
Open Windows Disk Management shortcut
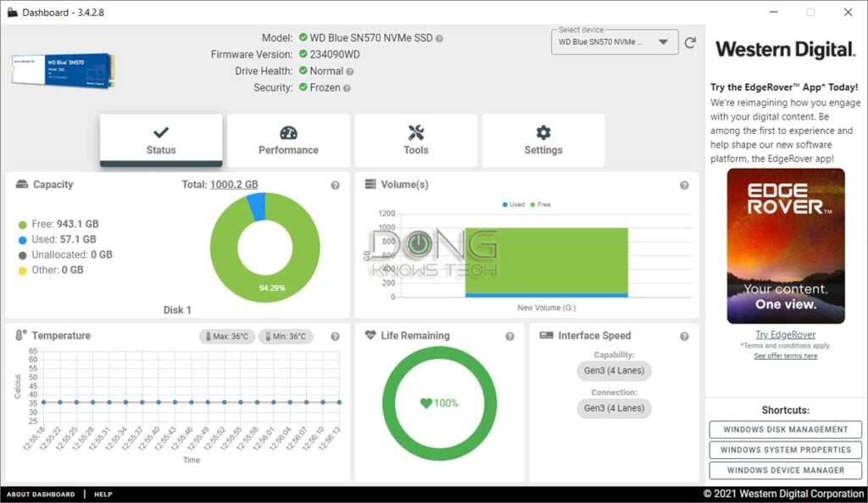(786, 429)
